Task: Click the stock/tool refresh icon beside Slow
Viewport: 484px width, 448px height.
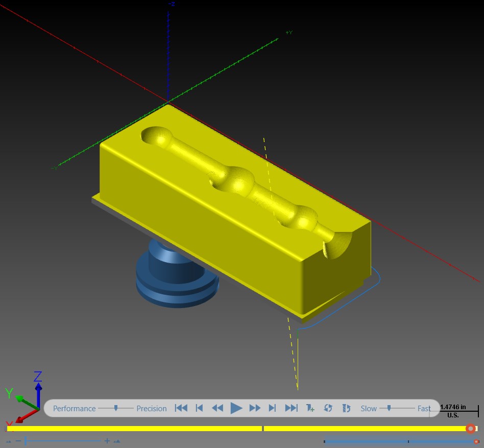Action: (x=346, y=408)
